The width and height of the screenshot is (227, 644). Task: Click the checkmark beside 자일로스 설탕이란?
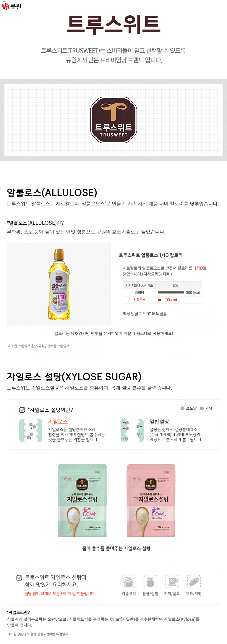tap(22, 410)
